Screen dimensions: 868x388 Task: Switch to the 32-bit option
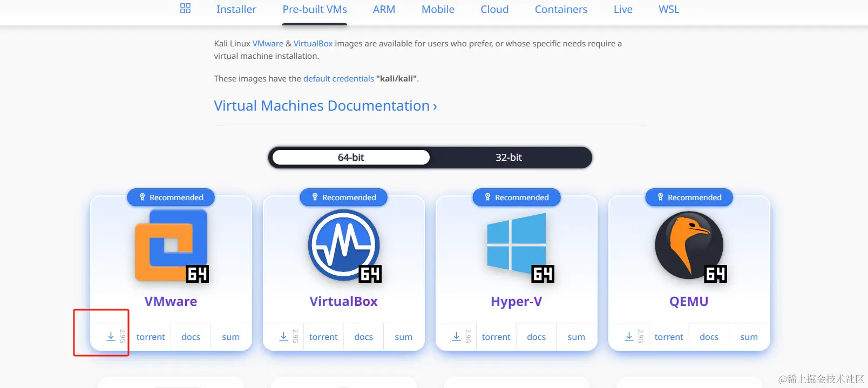pos(508,158)
